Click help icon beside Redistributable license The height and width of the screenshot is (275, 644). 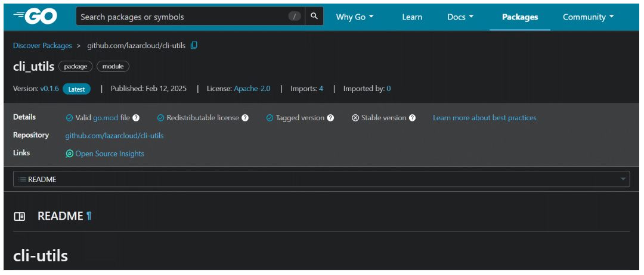pyautogui.click(x=245, y=118)
